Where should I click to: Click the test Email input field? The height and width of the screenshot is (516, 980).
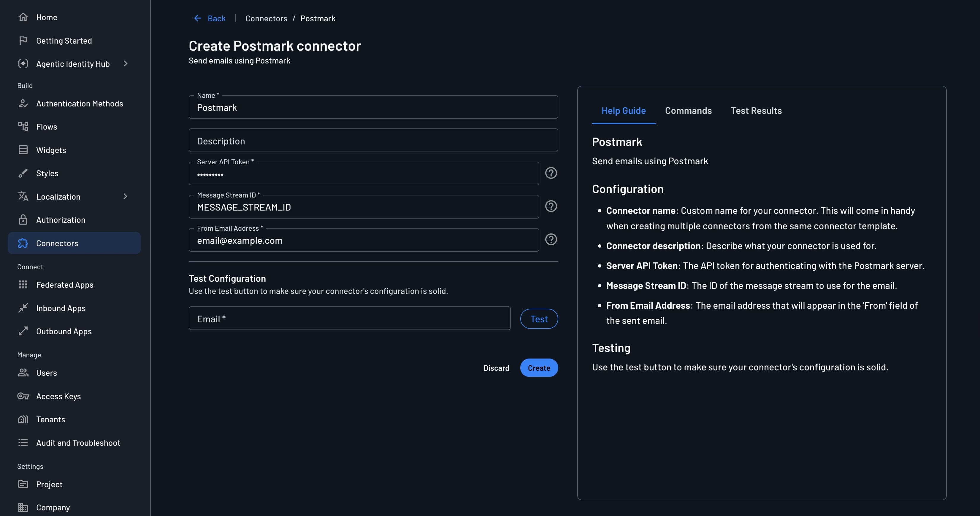tap(349, 319)
